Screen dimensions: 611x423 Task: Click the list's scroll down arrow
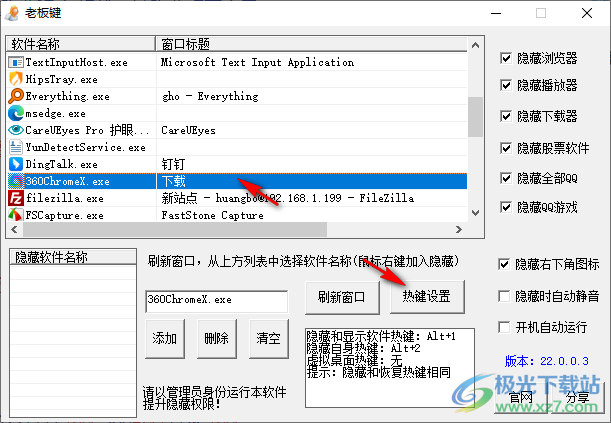pos(475,213)
